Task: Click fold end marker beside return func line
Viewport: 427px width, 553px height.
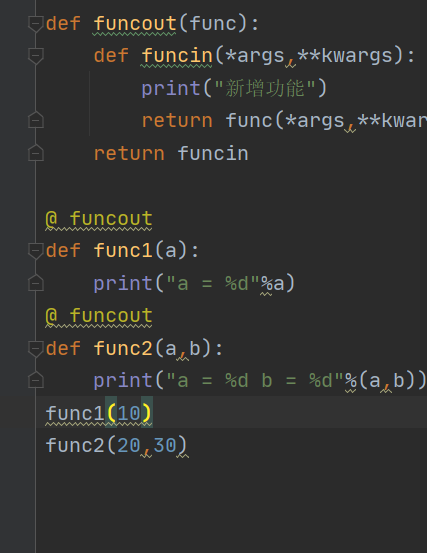Action: pos(36,120)
